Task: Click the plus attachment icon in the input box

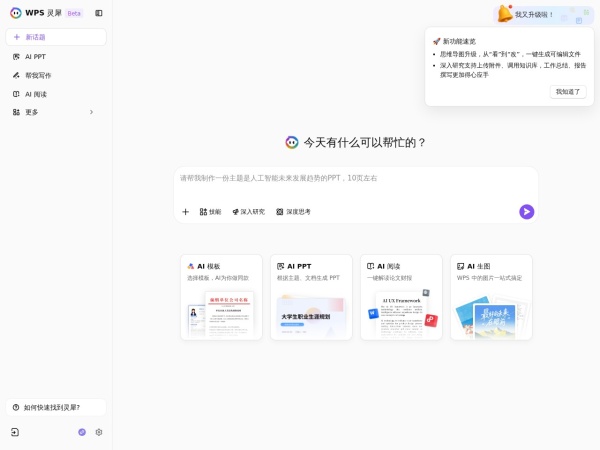Action: pos(185,212)
